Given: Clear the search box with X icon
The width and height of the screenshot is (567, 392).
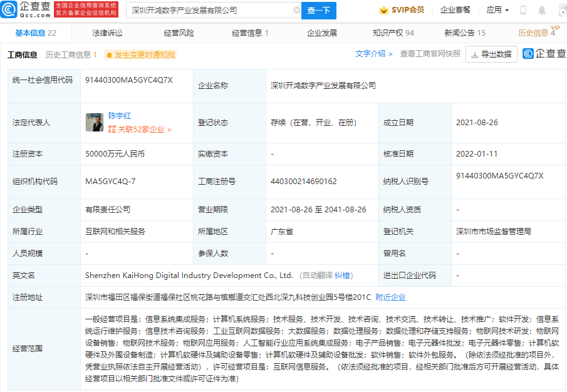Looking at the screenshot, I should [296, 11].
